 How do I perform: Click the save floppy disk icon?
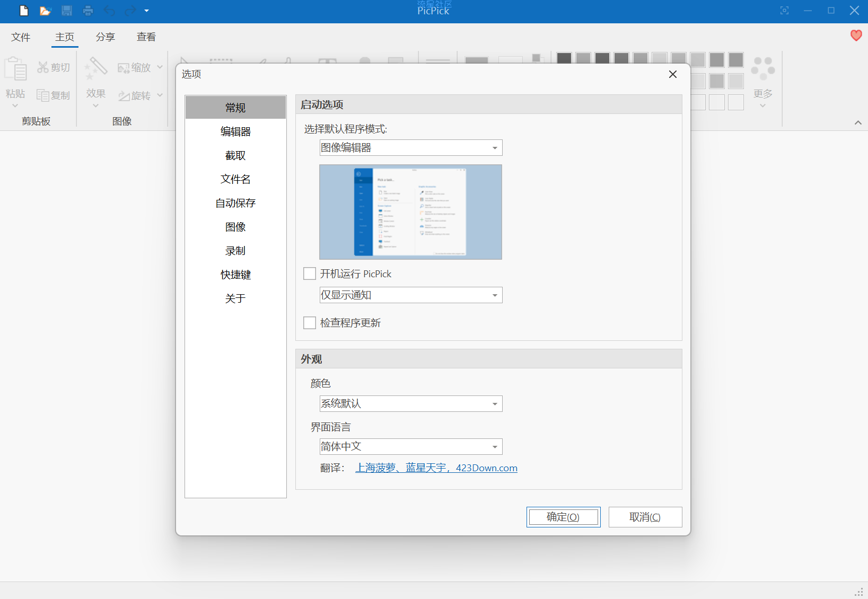point(67,11)
